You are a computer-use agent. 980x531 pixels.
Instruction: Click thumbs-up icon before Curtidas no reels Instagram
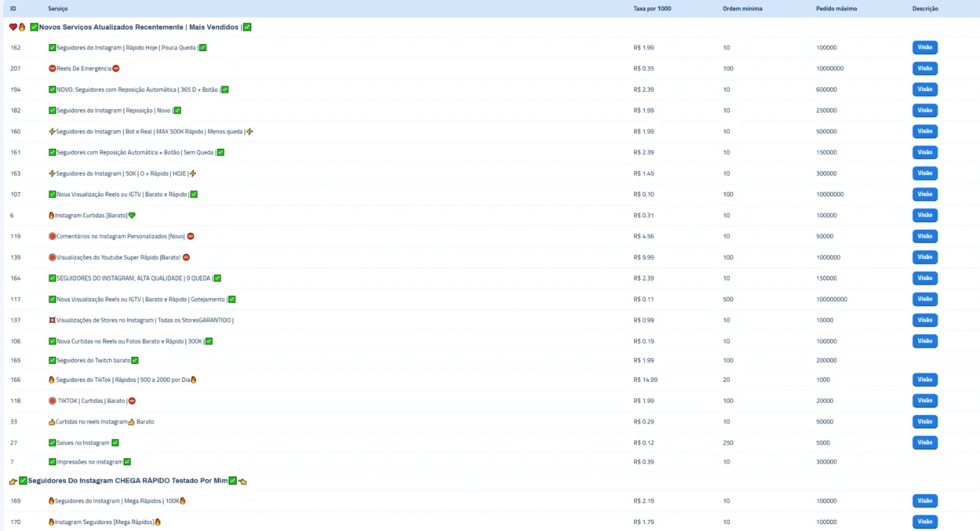coord(52,422)
